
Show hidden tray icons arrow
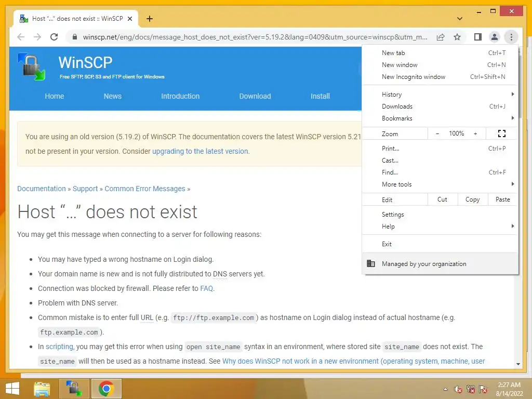point(445,389)
